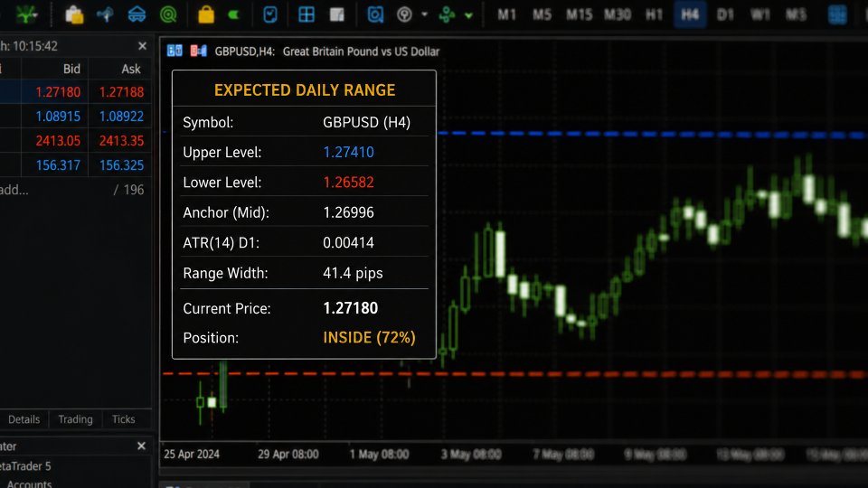The width and height of the screenshot is (868, 488).
Task: Switch chart to W1 timeframe
Action: point(760,14)
